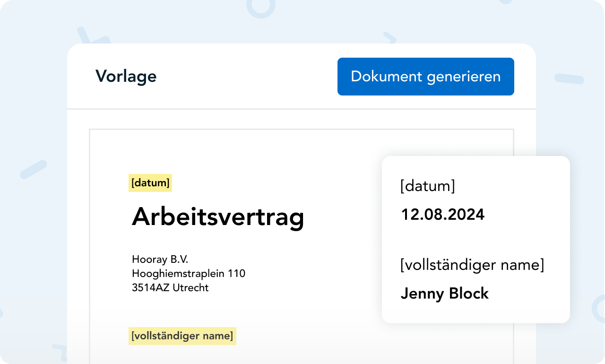Click the 3514AZ Utrecht postal line
The width and height of the screenshot is (605, 364).
pyautogui.click(x=170, y=287)
